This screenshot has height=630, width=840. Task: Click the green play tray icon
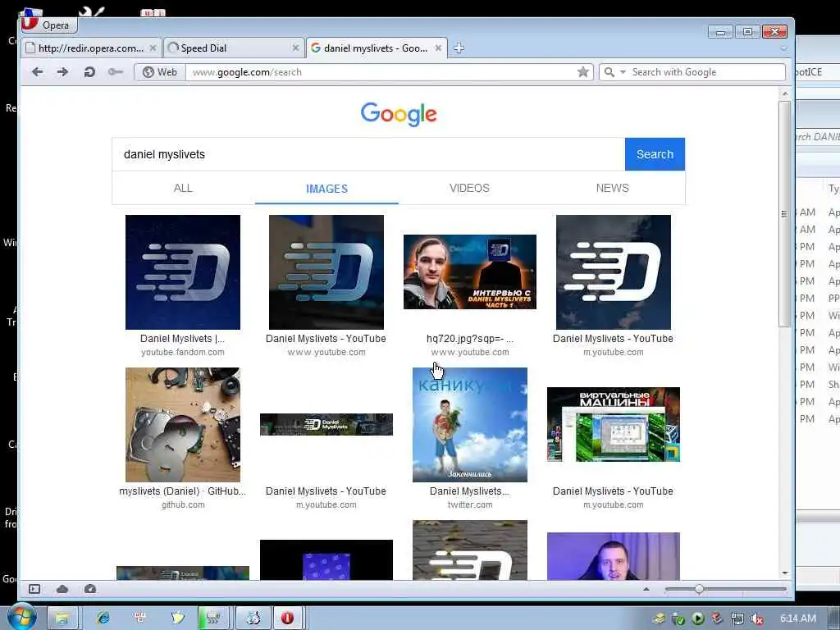(697, 619)
